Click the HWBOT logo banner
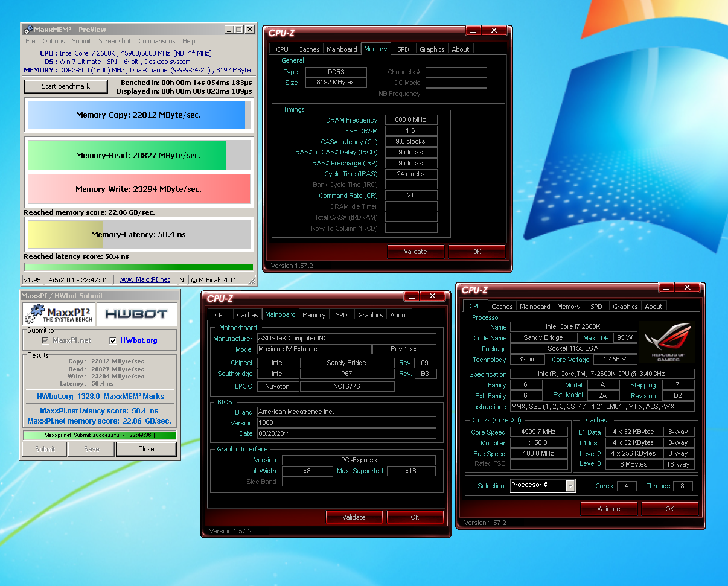This screenshot has width=728, height=586. [x=137, y=314]
